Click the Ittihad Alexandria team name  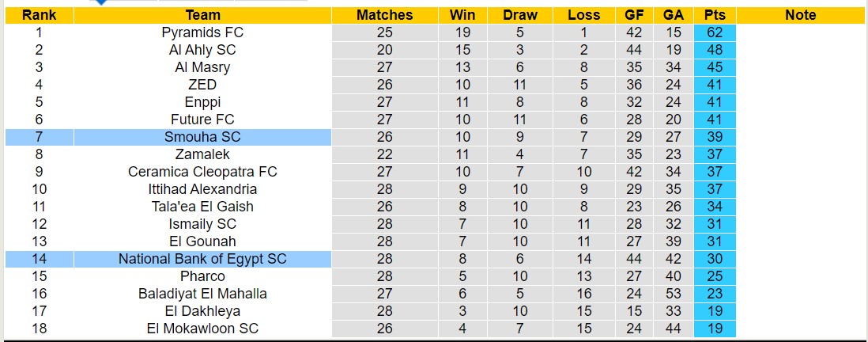click(x=202, y=189)
